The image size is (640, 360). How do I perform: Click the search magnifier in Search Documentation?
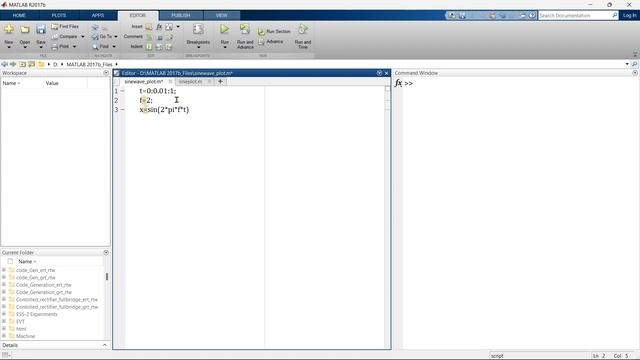click(614, 16)
